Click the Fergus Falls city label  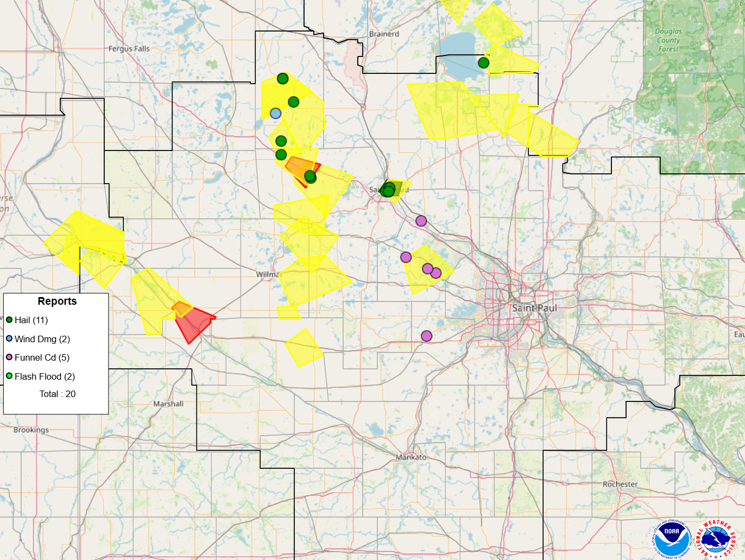coord(129,48)
